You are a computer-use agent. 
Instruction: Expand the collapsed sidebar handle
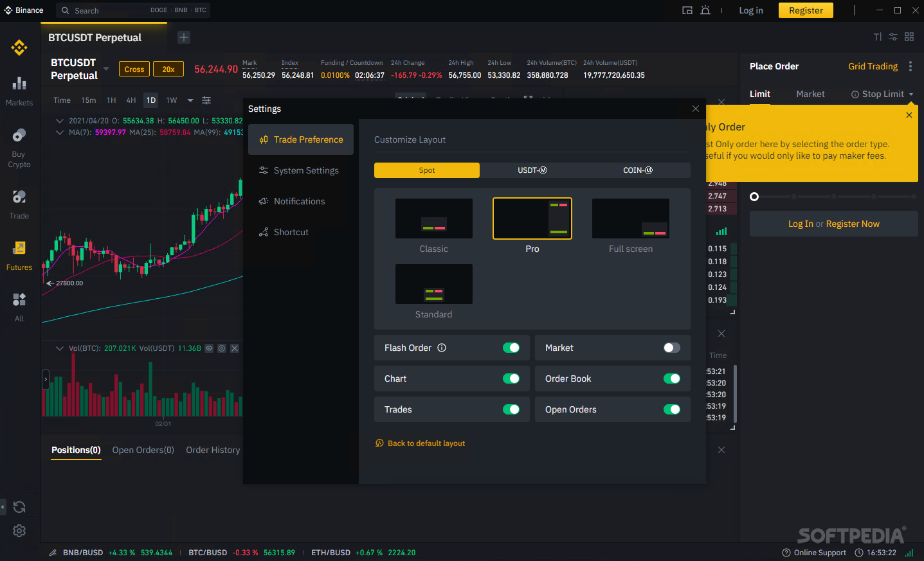tap(3, 507)
